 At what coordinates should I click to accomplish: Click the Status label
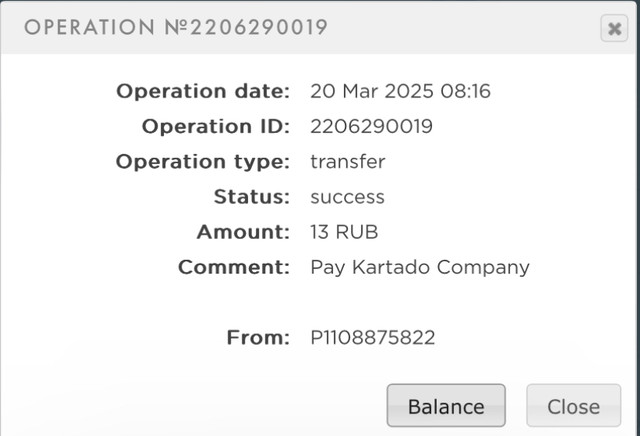(252, 197)
